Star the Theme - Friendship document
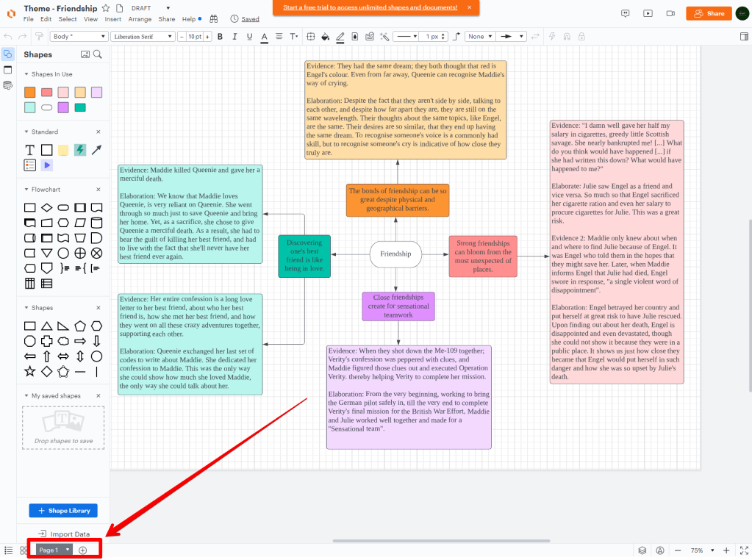The height and width of the screenshot is (560, 752). pos(106,8)
